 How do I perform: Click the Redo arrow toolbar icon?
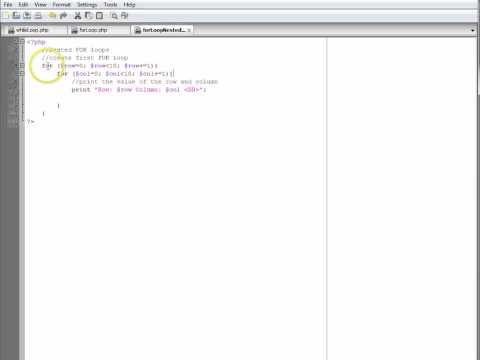pyautogui.click(x=63, y=16)
